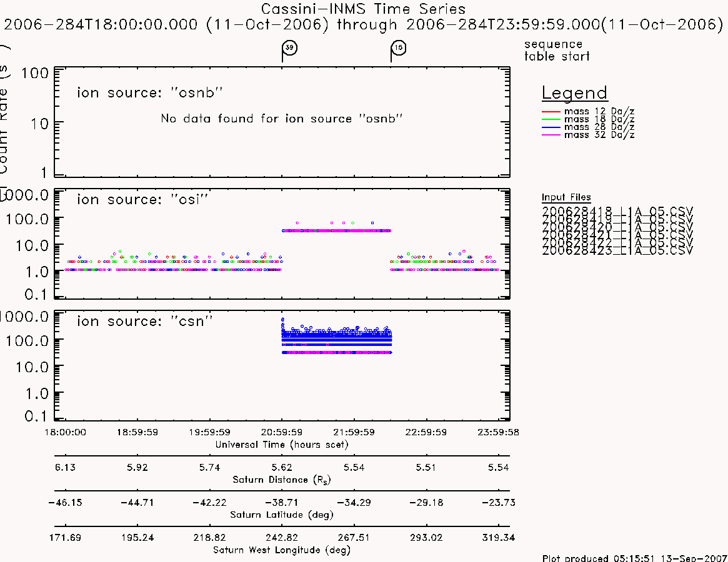728x562 pixels.
Task: Click sequence table marker 39
Action: [x=290, y=48]
